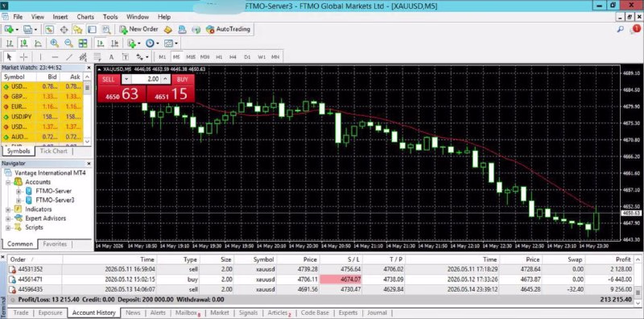Select USDJPY row in Market Watch
This screenshot has height=319, width=644.
coord(42,117)
